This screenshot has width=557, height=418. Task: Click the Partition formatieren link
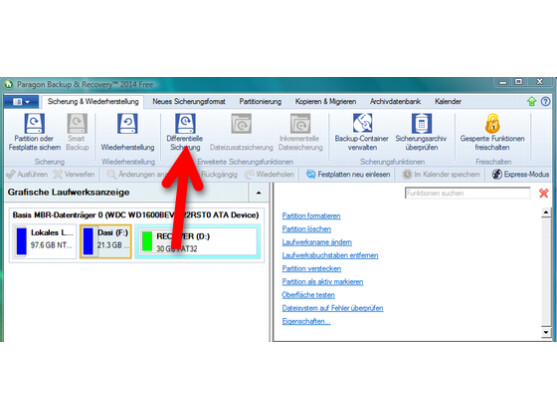[x=311, y=216]
